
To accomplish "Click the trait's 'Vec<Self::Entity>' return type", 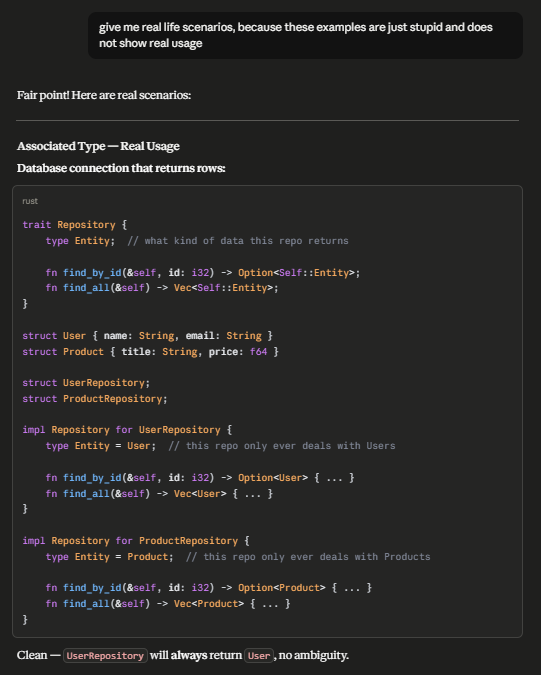I will click(226, 288).
